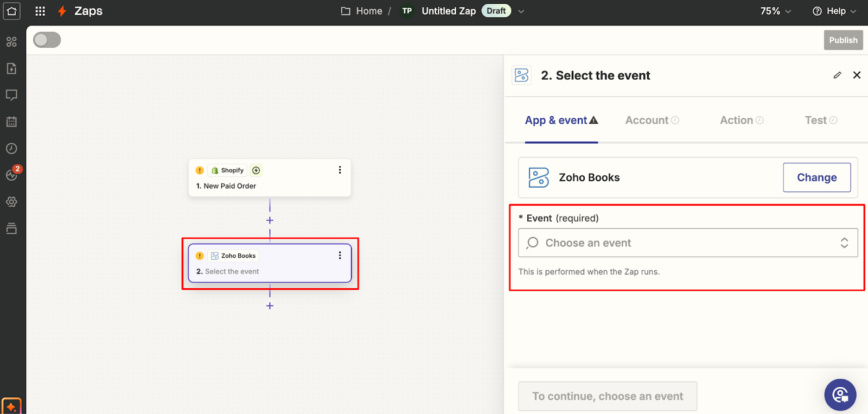This screenshot has width=868, height=414.
Task: Click the Home folder icon in the breadcrumb
Action: pyautogui.click(x=346, y=11)
